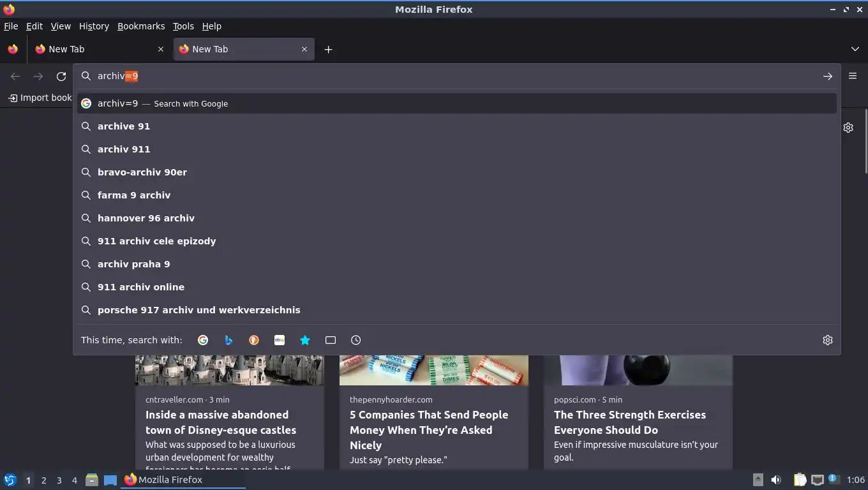Switch to the first New Tab
The width and height of the screenshot is (868, 490).
click(100, 49)
